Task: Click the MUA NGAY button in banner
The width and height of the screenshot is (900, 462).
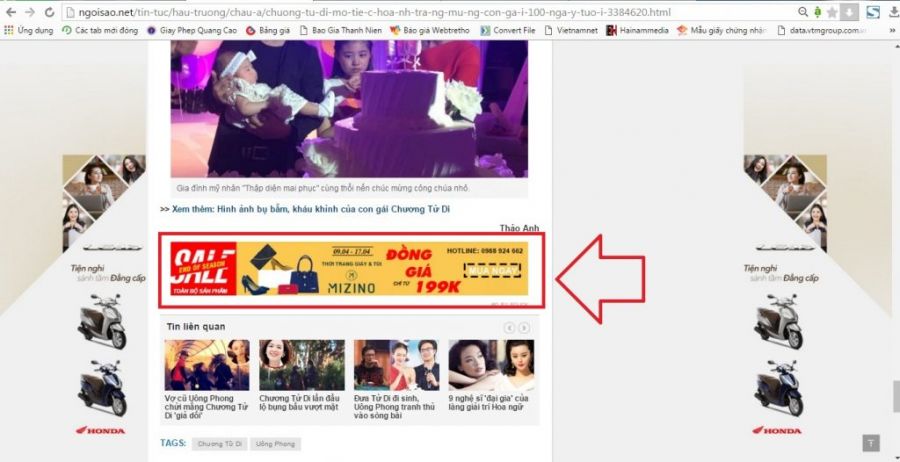Action: tap(492, 270)
